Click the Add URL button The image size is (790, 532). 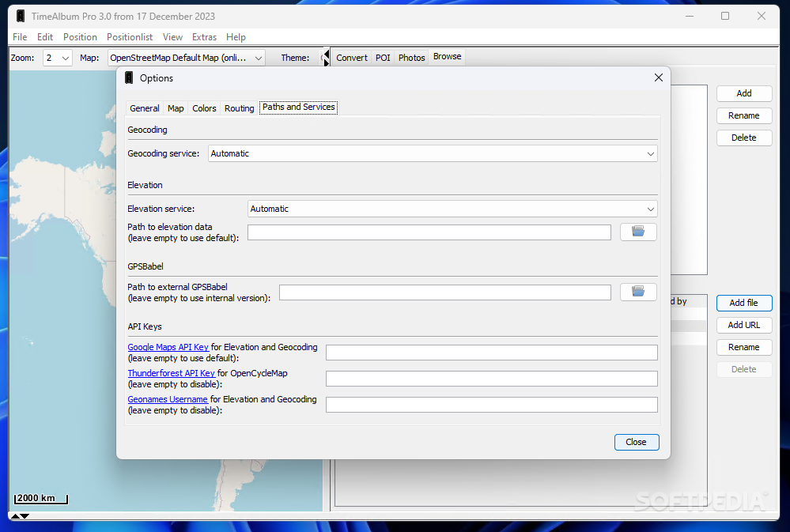743,325
